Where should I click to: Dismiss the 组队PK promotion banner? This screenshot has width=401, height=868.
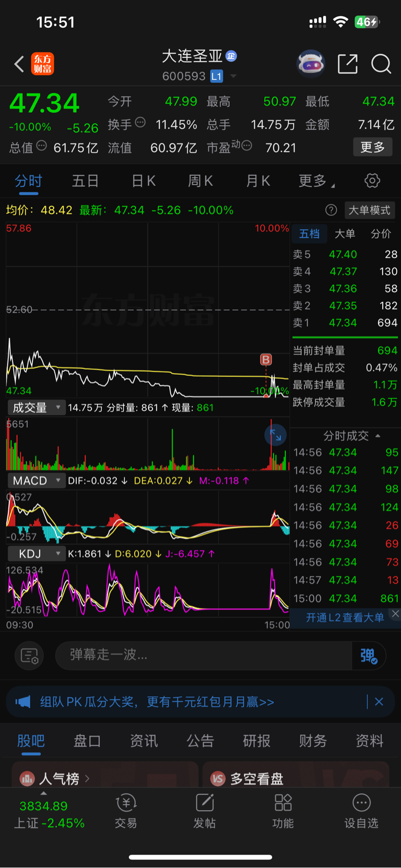[379, 702]
